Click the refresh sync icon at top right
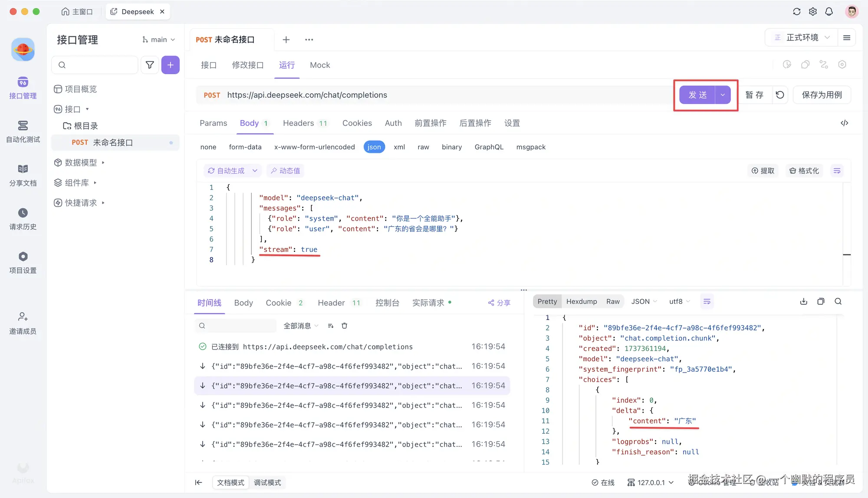The image size is (868, 498). point(796,12)
